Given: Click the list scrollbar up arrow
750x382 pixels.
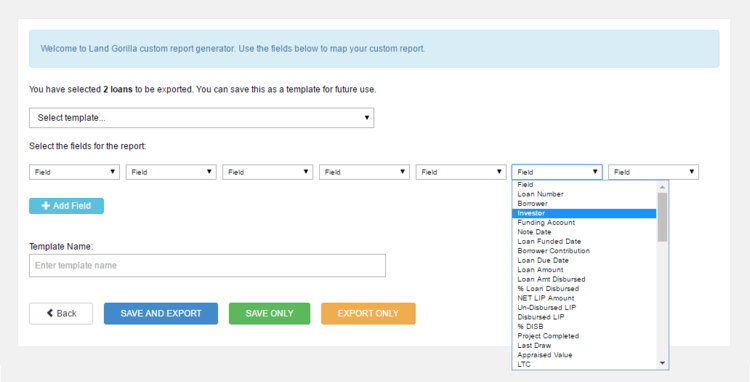Looking at the screenshot, I should 662,187.
